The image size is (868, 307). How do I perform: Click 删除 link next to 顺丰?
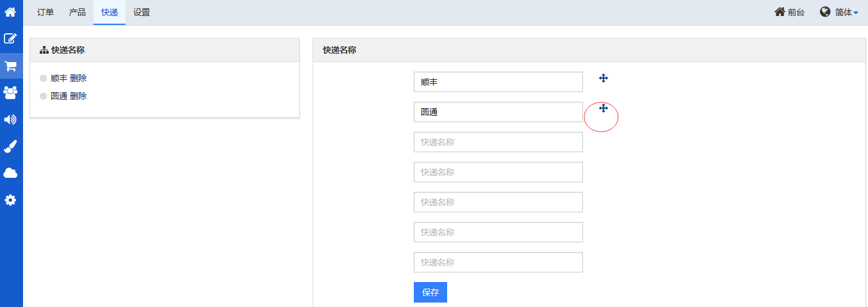click(x=78, y=79)
